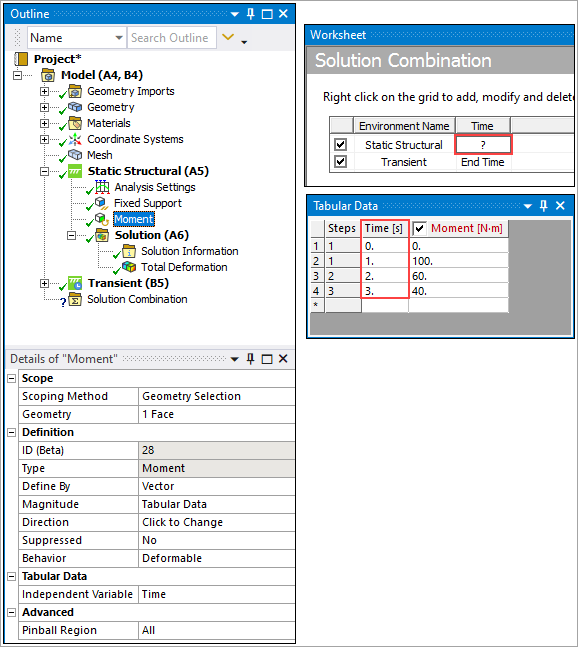Pin the Details of Moment panel
The width and height of the screenshot is (578, 647).
tap(250, 359)
